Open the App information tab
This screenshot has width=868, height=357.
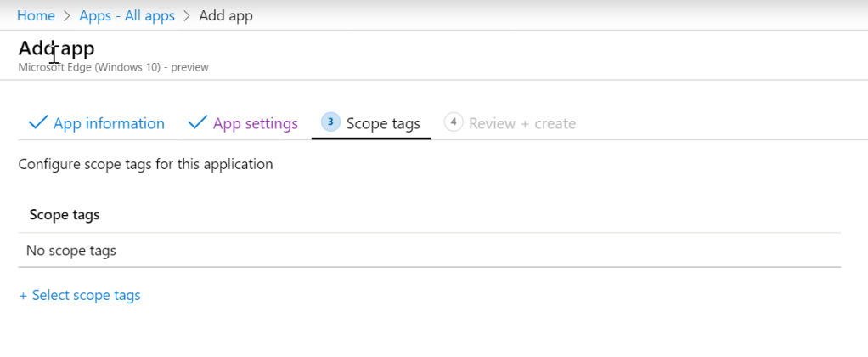point(109,123)
